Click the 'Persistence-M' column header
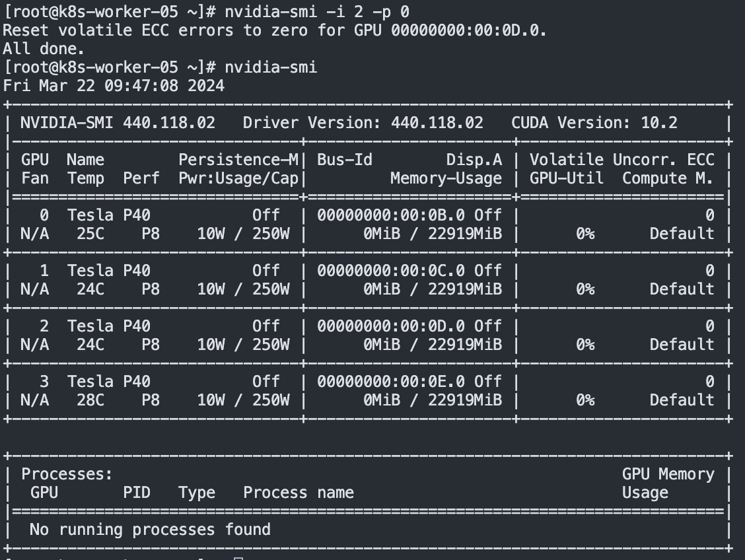The image size is (745, 560). pos(238,160)
